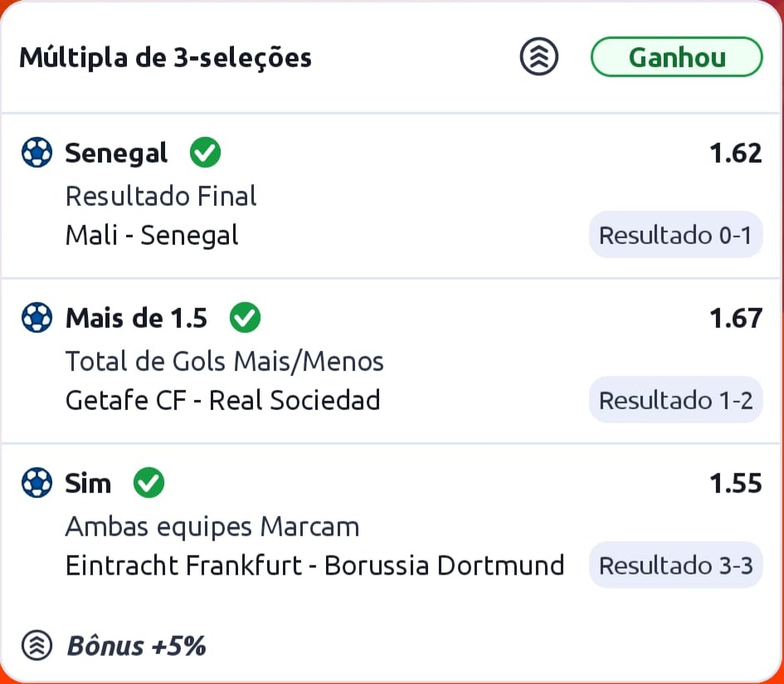
Task: Click the 1.67 odds value
Action: (735, 318)
